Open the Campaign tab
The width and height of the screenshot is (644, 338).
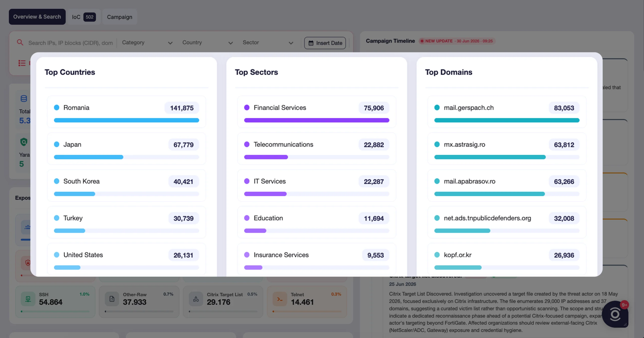(119, 17)
